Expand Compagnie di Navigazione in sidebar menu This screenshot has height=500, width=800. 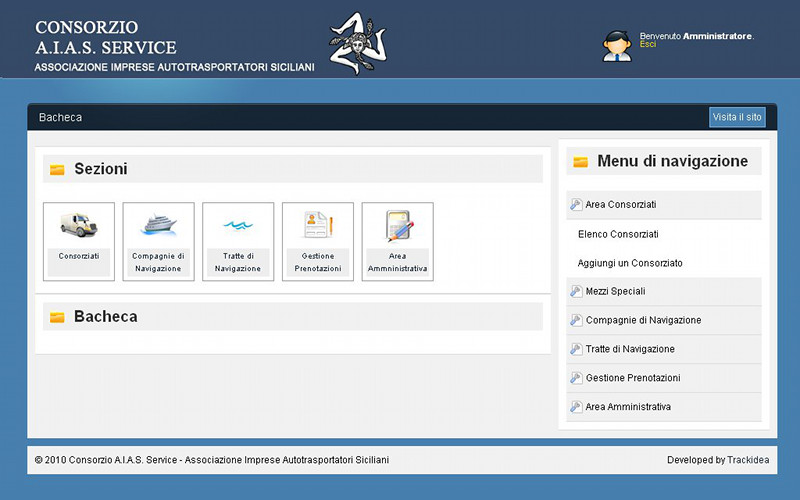point(664,320)
